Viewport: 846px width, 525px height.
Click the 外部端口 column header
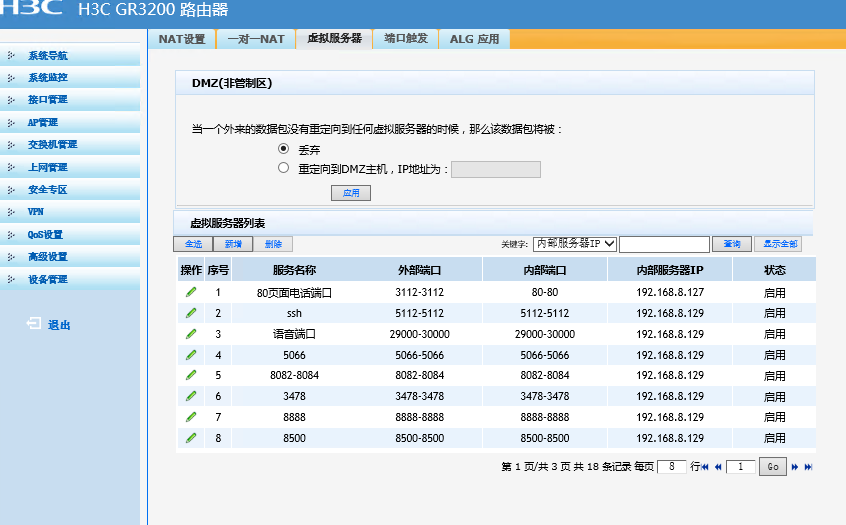coord(419,270)
